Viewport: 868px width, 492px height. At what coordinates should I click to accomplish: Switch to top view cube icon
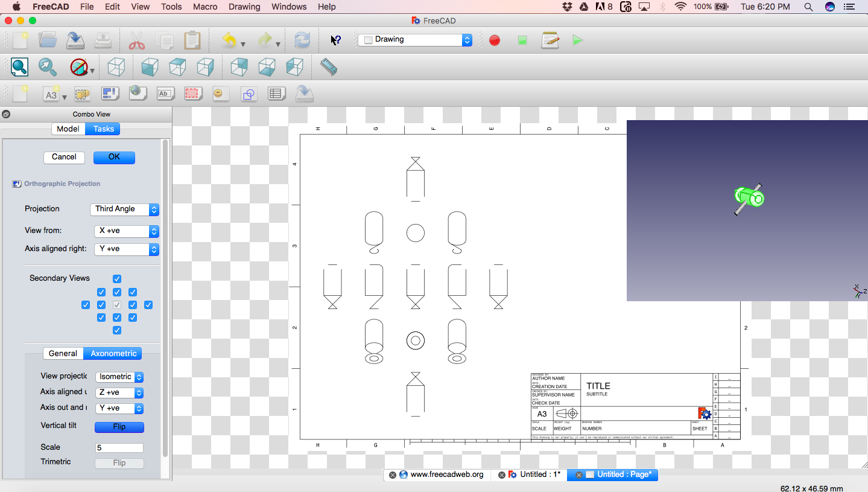click(177, 67)
